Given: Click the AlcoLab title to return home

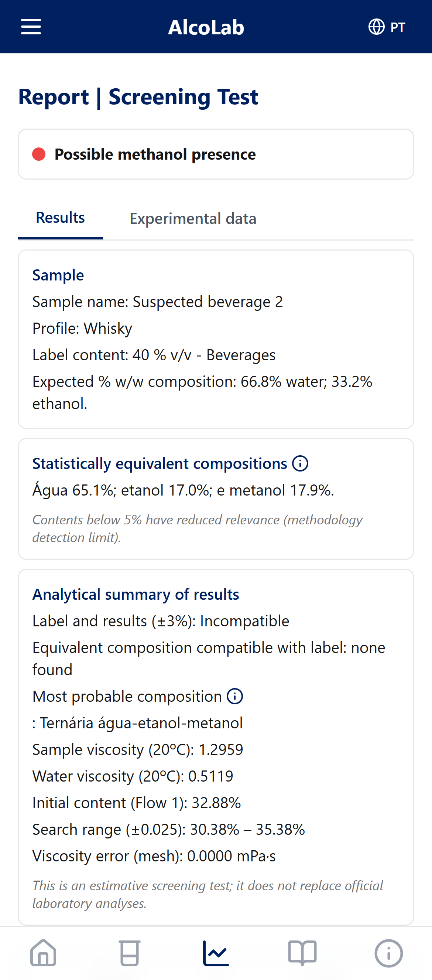Looking at the screenshot, I should (207, 27).
